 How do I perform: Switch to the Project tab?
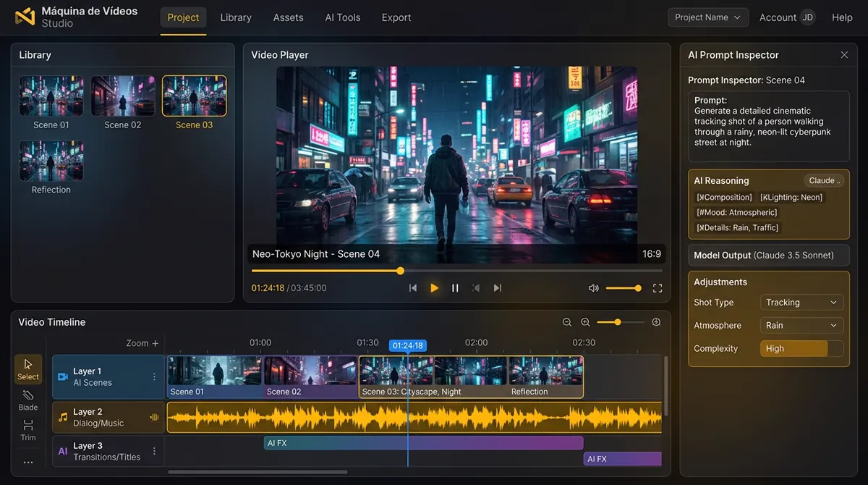pos(183,17)
